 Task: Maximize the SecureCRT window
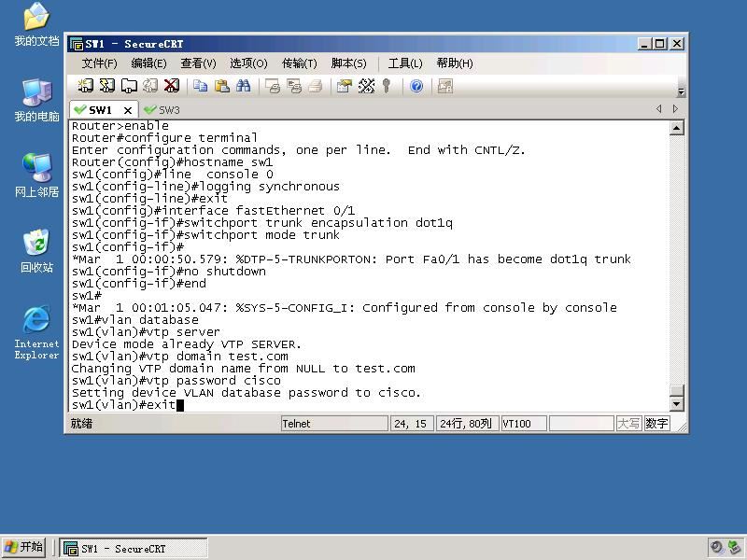point(660,44)
